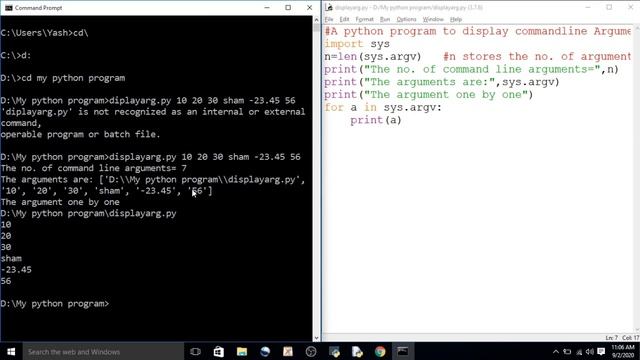Show hidden system tray icons chevron
Image resolution: width=640 pixels, height=360 pixels.
point(556,351)
